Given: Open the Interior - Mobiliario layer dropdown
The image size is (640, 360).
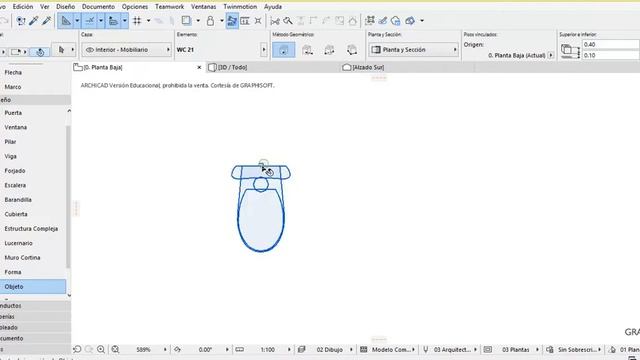Looking at the screenshot, I should (x=127, y=50).
